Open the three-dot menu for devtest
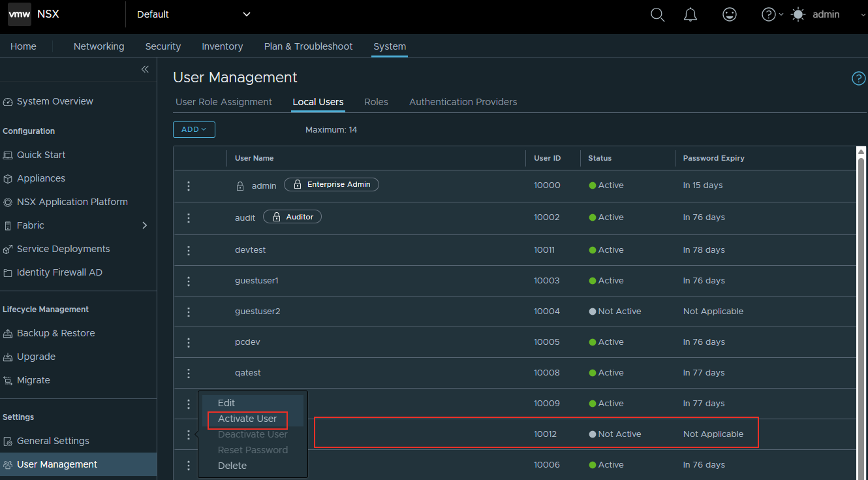 pos(189,251)
